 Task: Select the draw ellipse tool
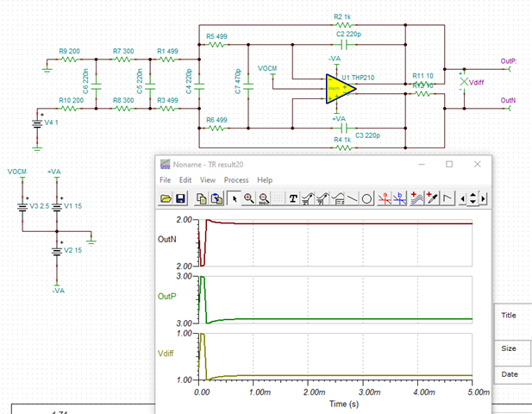[366, 199]
